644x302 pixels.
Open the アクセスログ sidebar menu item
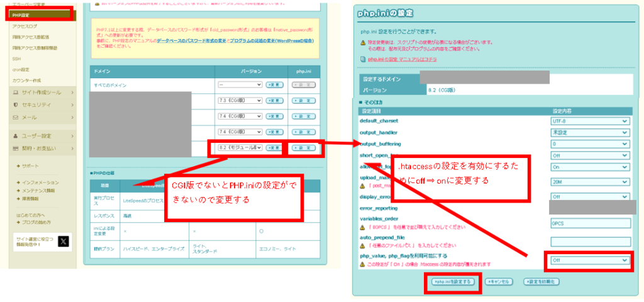tap(25, 26)
